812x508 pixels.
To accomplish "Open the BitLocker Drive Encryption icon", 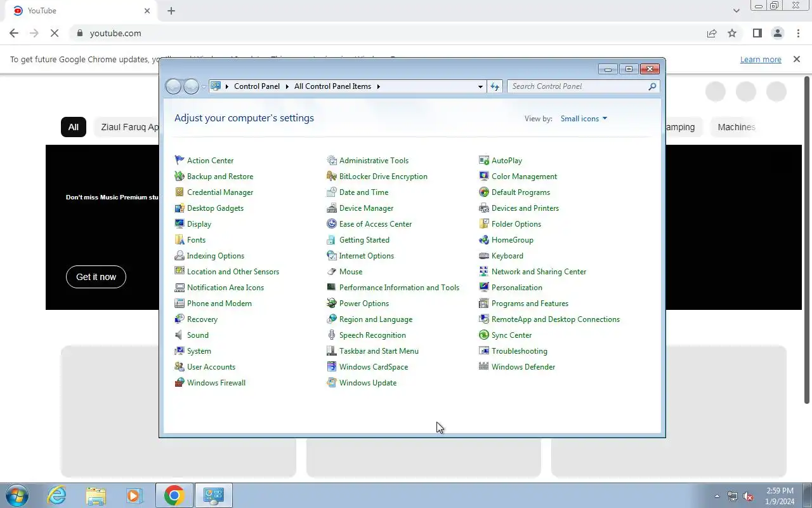I will (332, 177).
